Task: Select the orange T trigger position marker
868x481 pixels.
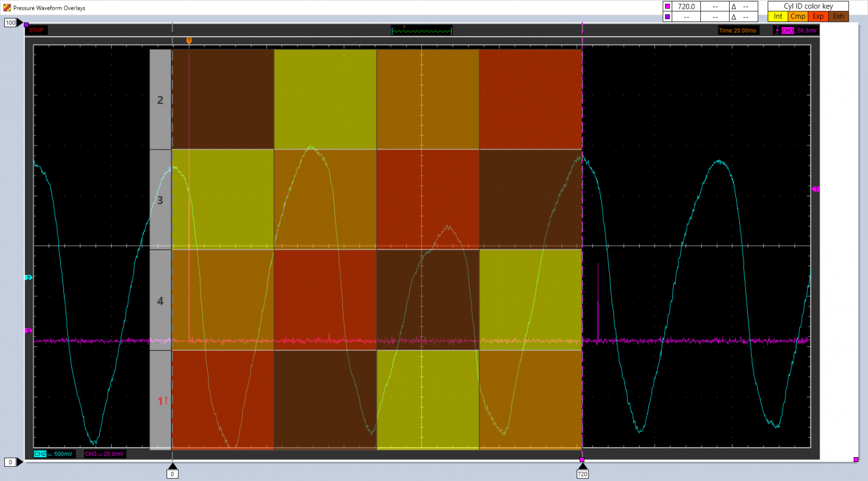Action: point(189,41)
